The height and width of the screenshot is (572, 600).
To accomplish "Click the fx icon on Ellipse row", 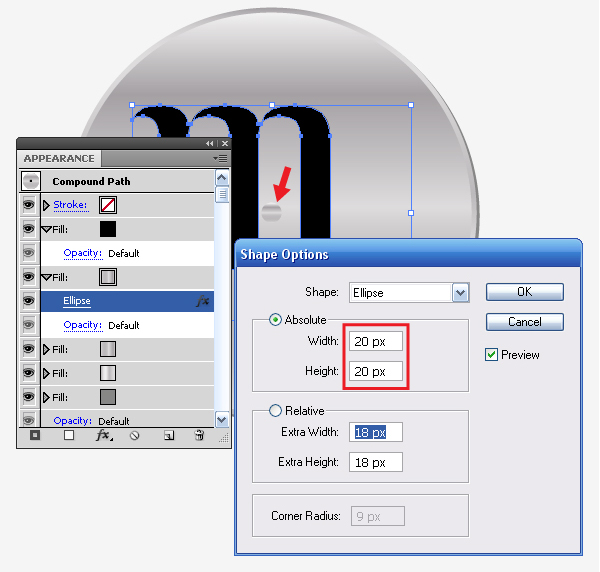I will [203, 301].
